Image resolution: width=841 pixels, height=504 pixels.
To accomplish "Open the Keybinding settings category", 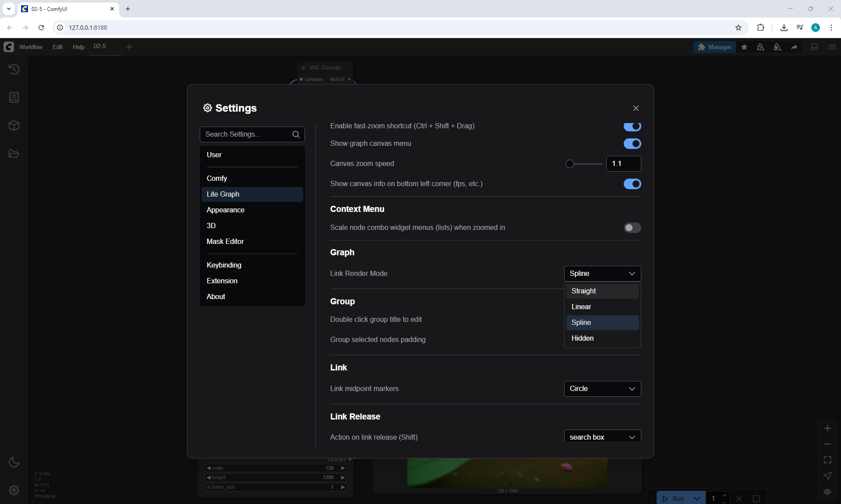I will click(224, 265).
